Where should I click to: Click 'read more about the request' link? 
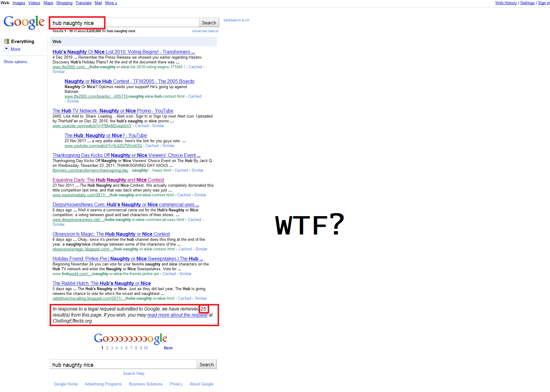click(177, 315)
